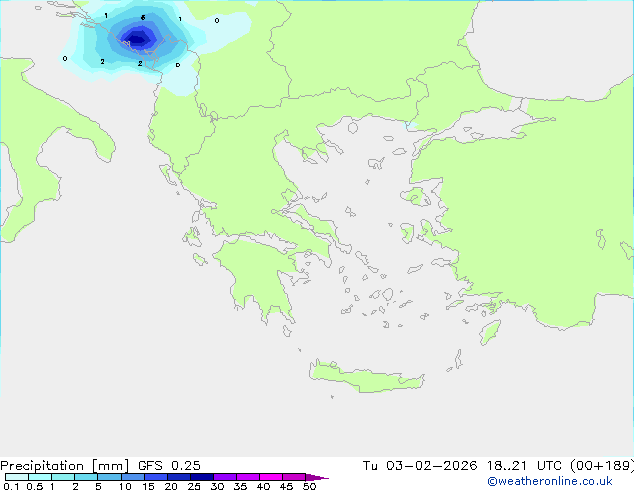Click the '50' legend value

tap(310, 486)
